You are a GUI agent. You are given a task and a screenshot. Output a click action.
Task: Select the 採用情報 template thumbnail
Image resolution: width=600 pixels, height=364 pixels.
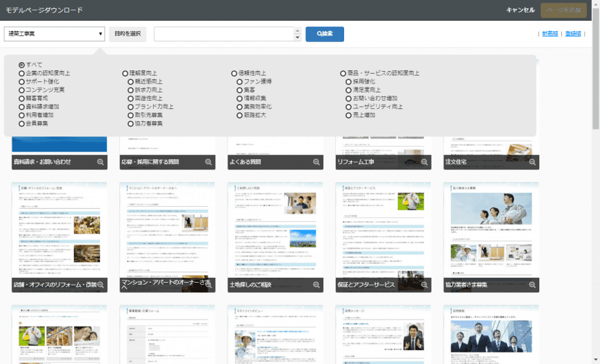point(491,334)
